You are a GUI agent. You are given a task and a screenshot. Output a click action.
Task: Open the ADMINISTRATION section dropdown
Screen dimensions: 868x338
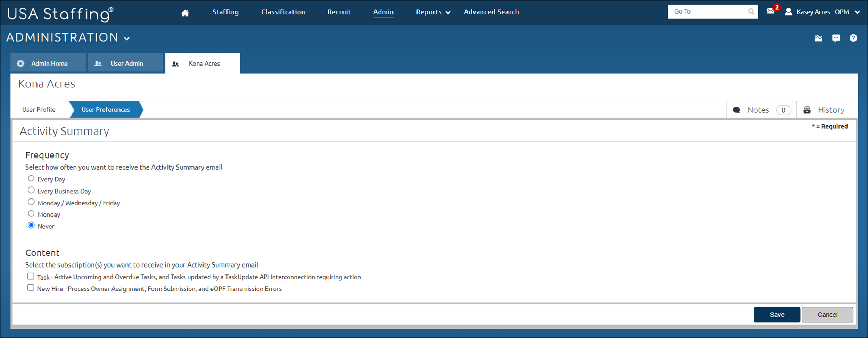[127, 38]
